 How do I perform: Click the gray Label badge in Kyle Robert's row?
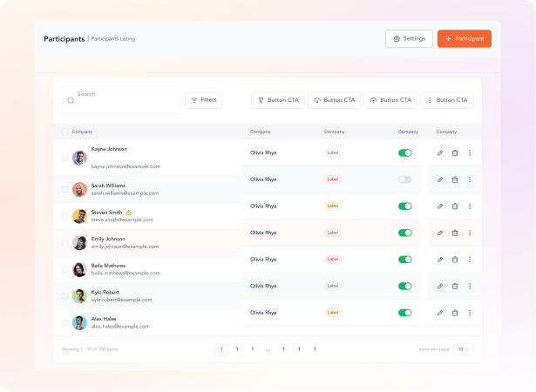[333, 286]
